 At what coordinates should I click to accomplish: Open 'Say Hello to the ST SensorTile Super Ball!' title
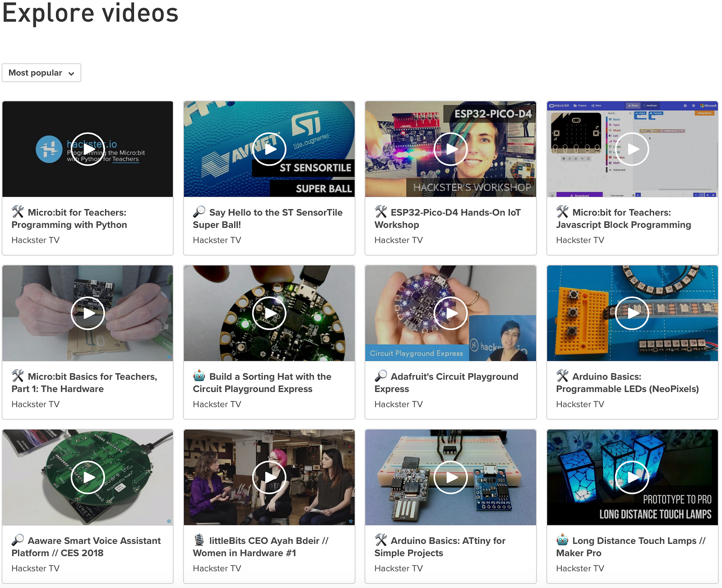coord(268,219)
